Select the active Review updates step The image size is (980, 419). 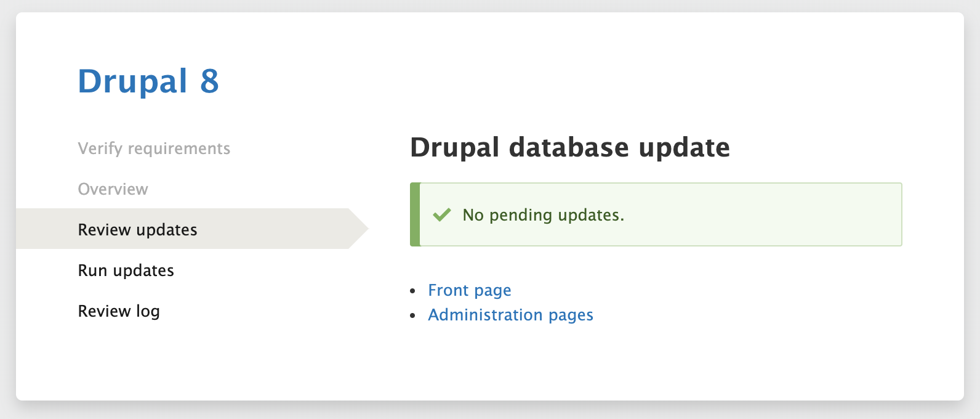pyautogui.click(x=137, y=230)
